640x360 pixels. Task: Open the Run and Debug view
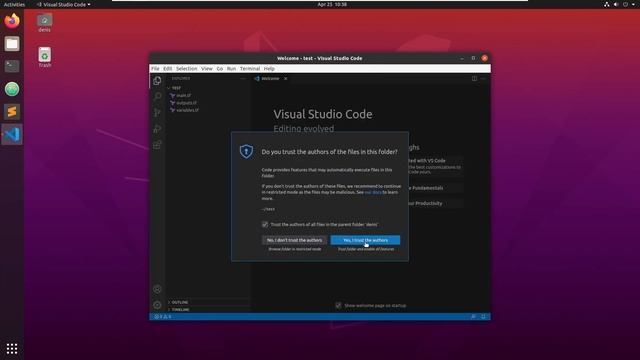(157, 129)
